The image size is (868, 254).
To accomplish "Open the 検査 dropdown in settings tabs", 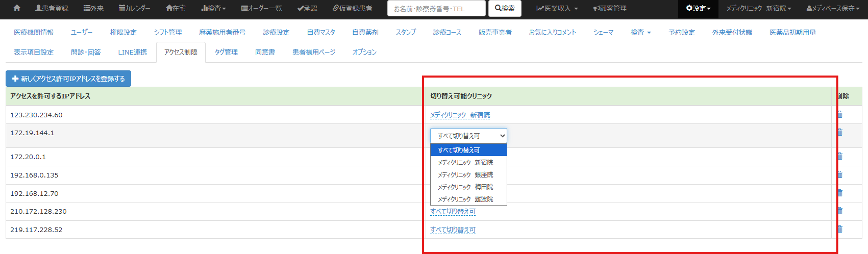I will pyautogui.click(x=640, y=32).
